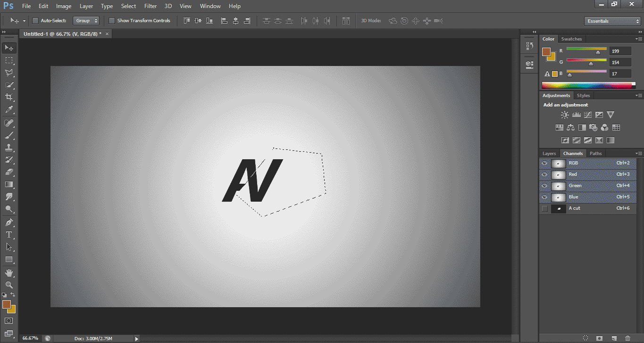Open the Group dropdown in options bar
The width and height of the screenshot is (644, 343).
coord(86,20)
